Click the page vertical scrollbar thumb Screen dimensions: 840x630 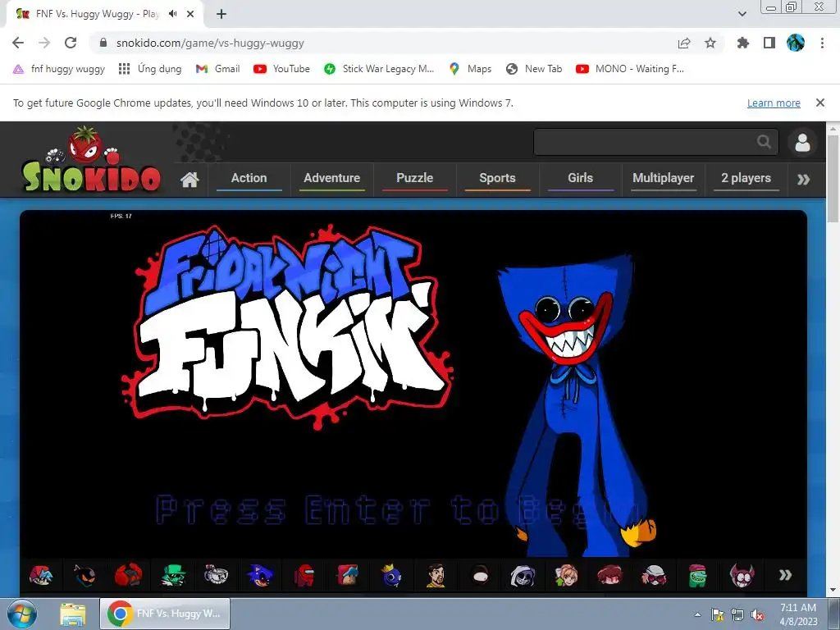tap(833, 178)
